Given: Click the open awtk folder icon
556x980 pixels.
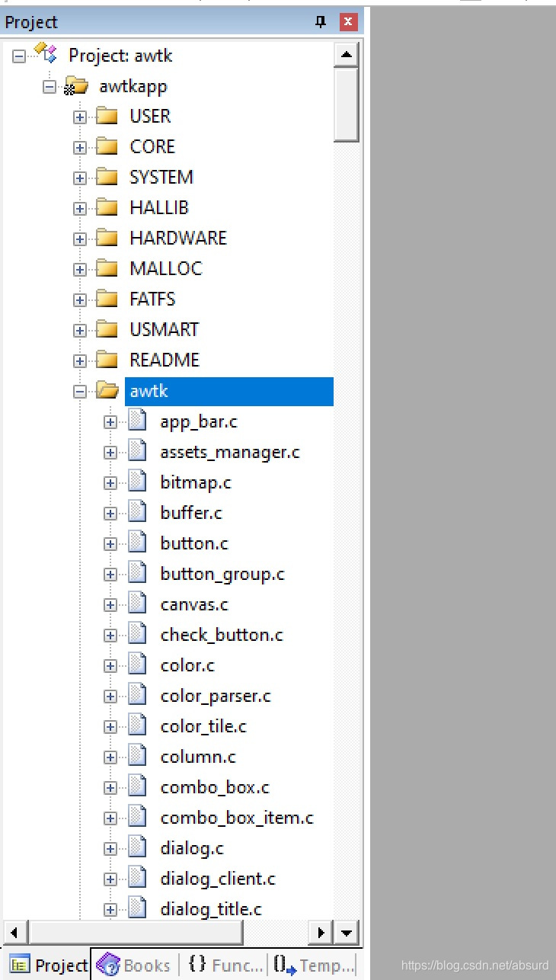Looking at the screenshot, I should tap(107, 391).
